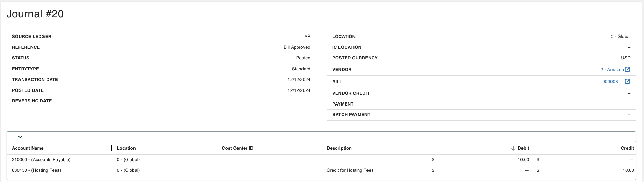Click the 10.00 credit amount cell
This screenshot has height=182, width=644.
pos(628,170)
